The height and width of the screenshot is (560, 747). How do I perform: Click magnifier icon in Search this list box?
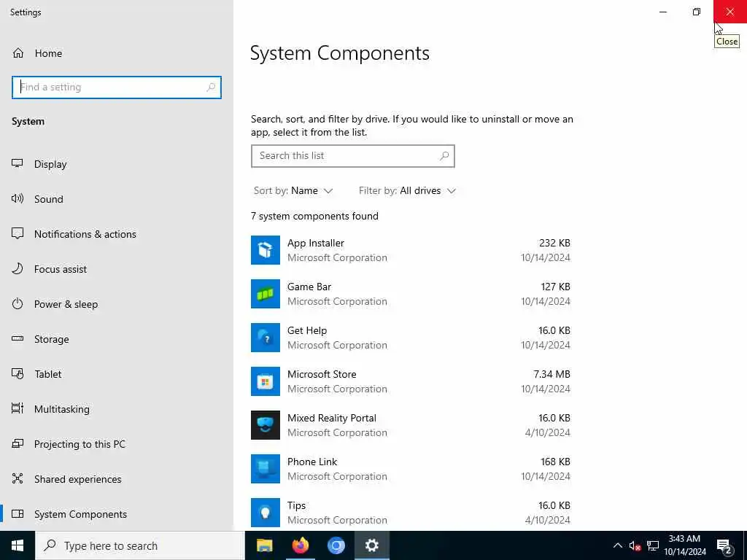[x=444, y=156]
